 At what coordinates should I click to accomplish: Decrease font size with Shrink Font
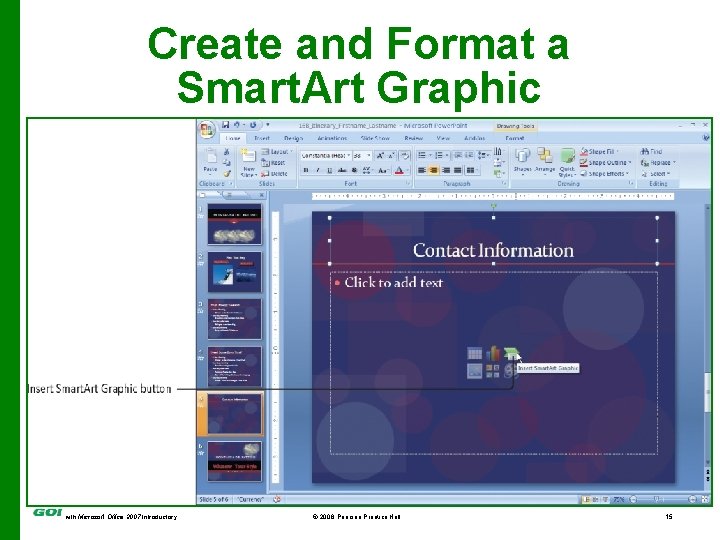pos(391,156)
